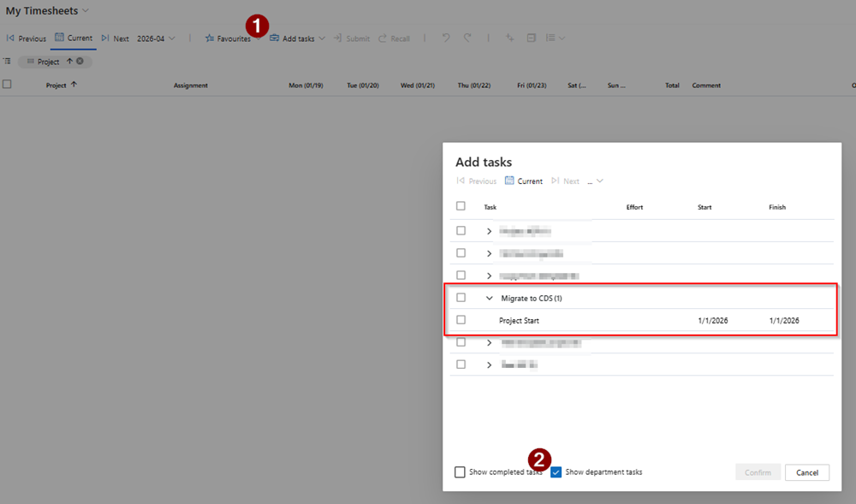Click the Undo arrow icon

(444, 39)
